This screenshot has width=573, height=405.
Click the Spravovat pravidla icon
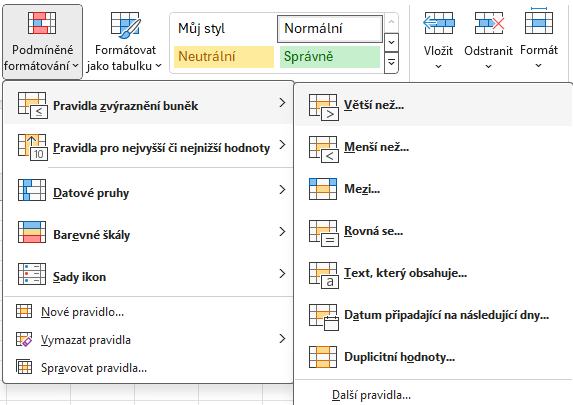[24, 367]
